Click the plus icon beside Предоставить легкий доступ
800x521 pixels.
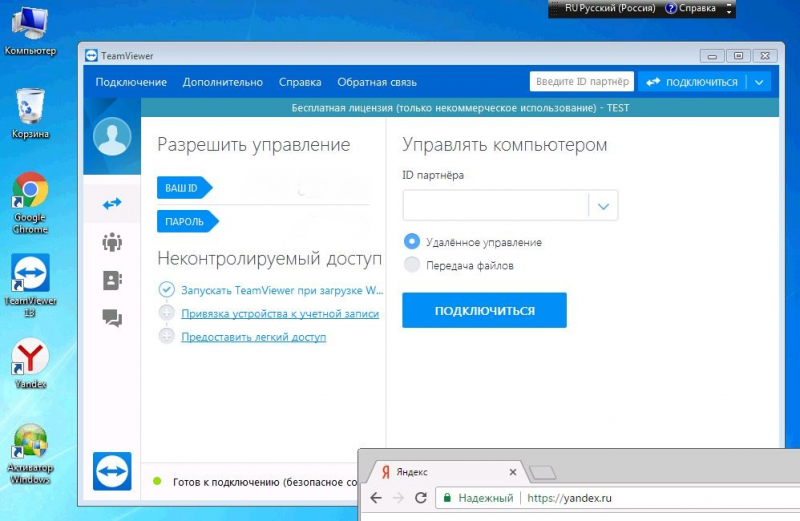166,336
